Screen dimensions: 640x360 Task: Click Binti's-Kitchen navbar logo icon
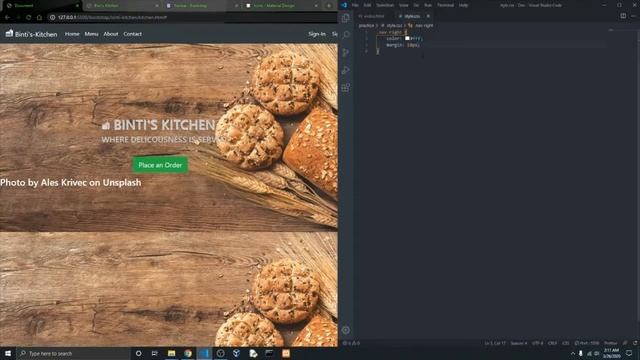9,33
